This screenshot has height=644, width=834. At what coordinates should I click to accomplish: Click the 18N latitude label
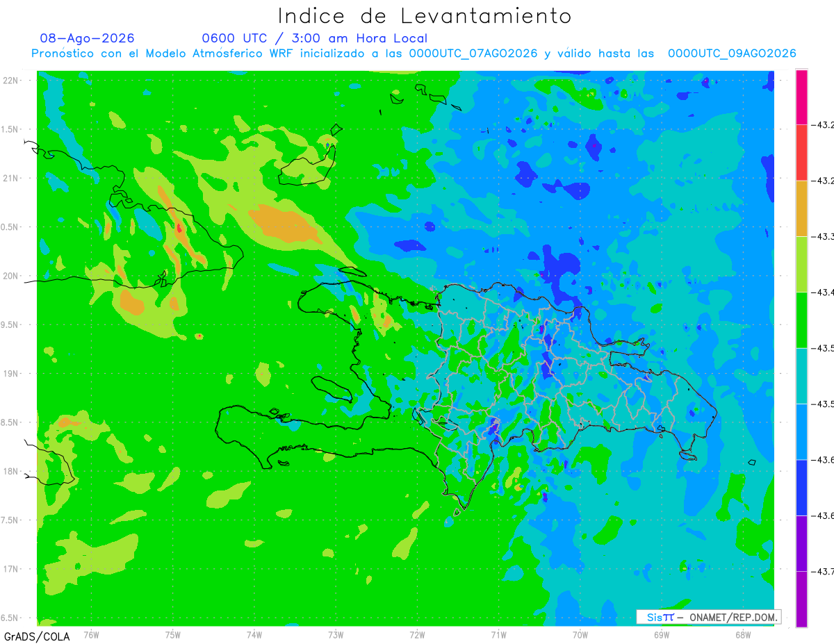pyautogui.click(x=11, y=471)
